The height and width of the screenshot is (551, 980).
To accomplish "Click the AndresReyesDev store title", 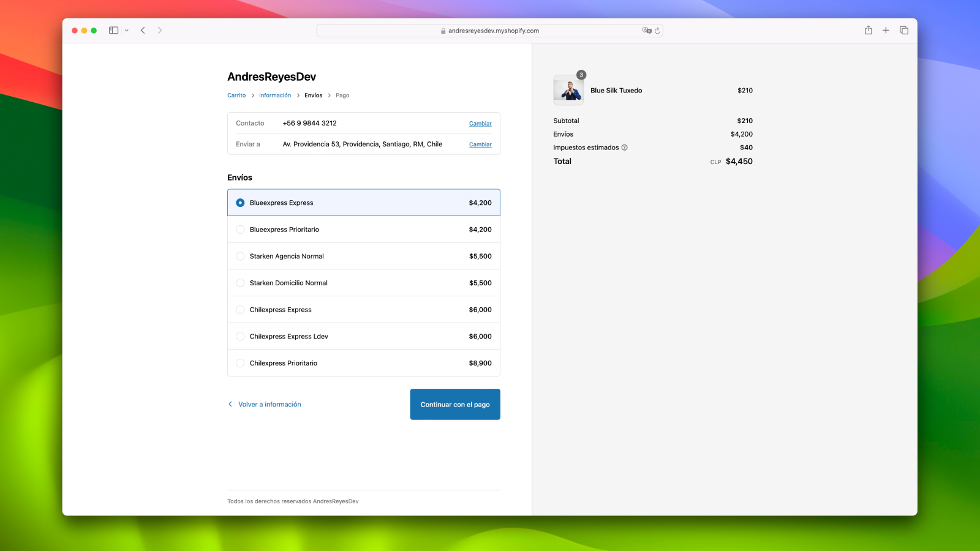I will click(271, 77).
